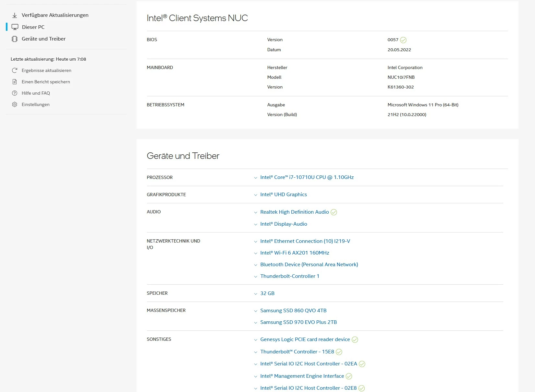
Task: Click the Intel Wi-Fi 6 AX201 160MHz link
Action: tap(295, 253)
